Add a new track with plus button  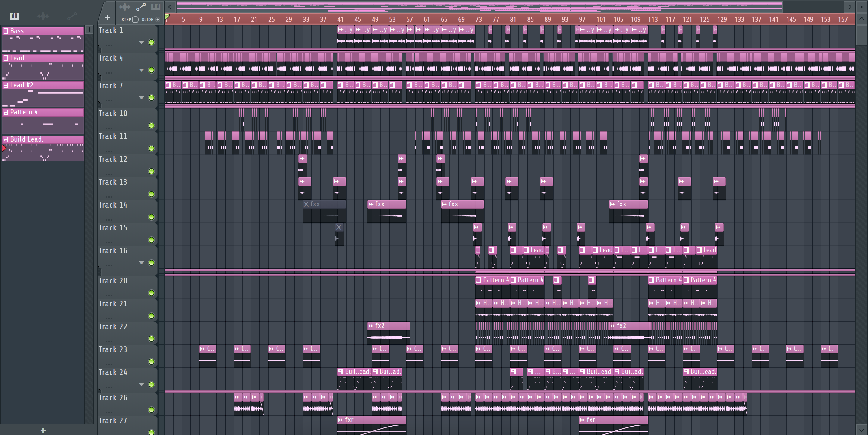[108, 18]
